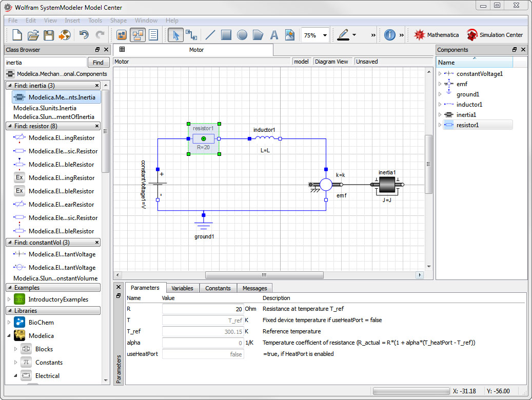Select the emf component in Components list
This screenshot has height=400, width=532.
(x=462, y=84)
